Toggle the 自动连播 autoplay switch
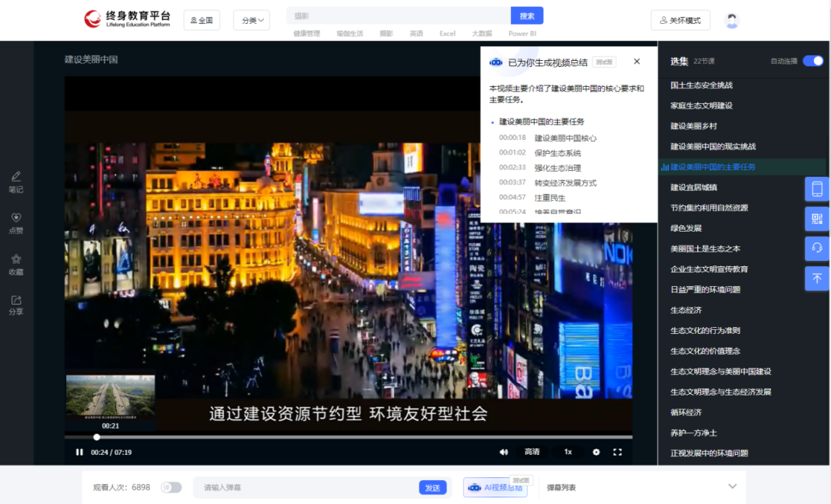831x504 pixels. pyautogui.click(x=813, y=61)
